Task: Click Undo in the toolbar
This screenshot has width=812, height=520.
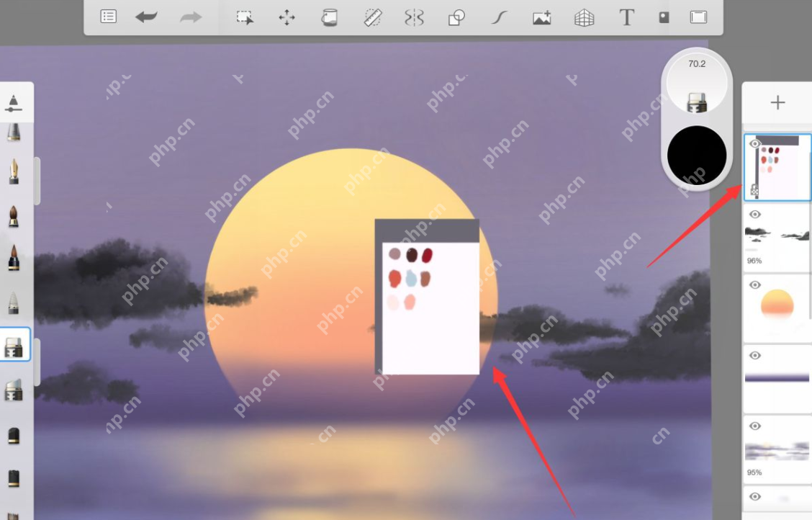Action: [145, 17]
